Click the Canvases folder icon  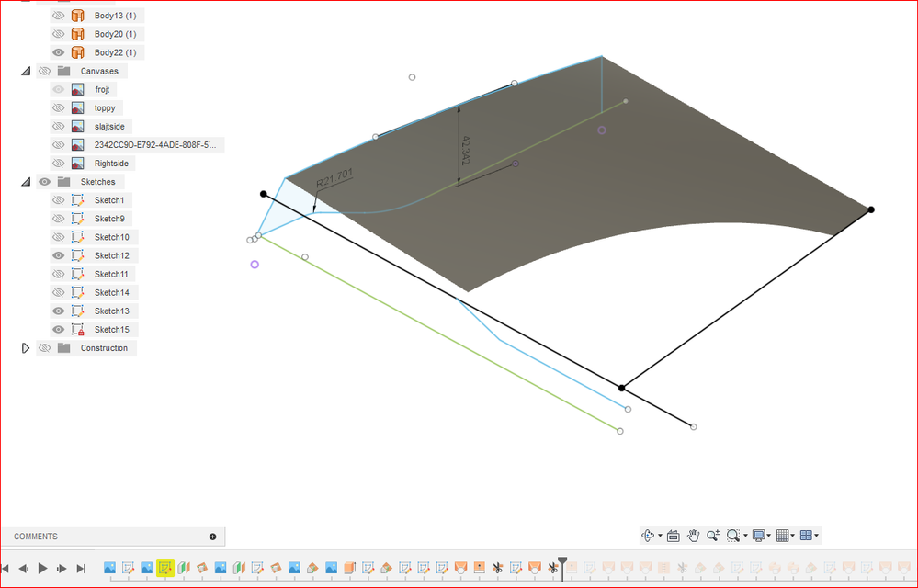click(63, 71)
